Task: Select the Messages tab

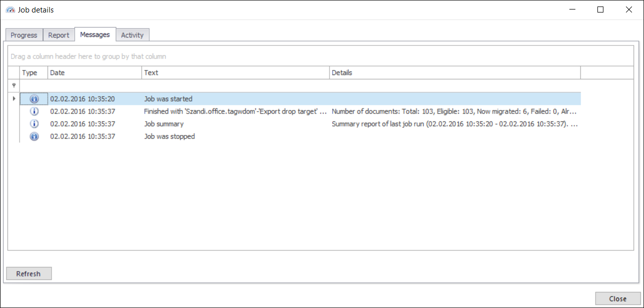Action: [95, 34]
